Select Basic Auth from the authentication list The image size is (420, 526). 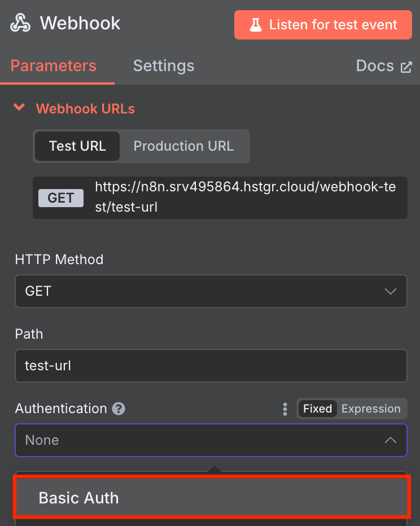click(211, 498)
